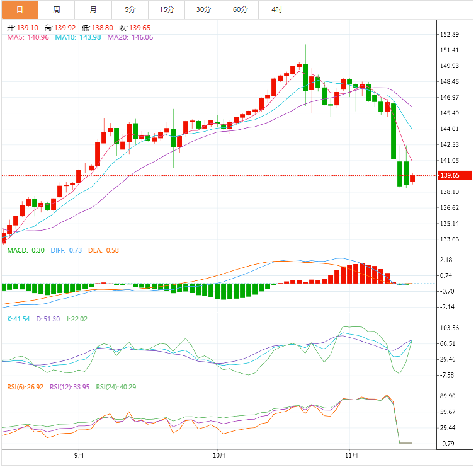
Task: Switch to the 日 (daily) chart tab
Action: [20, 9]
